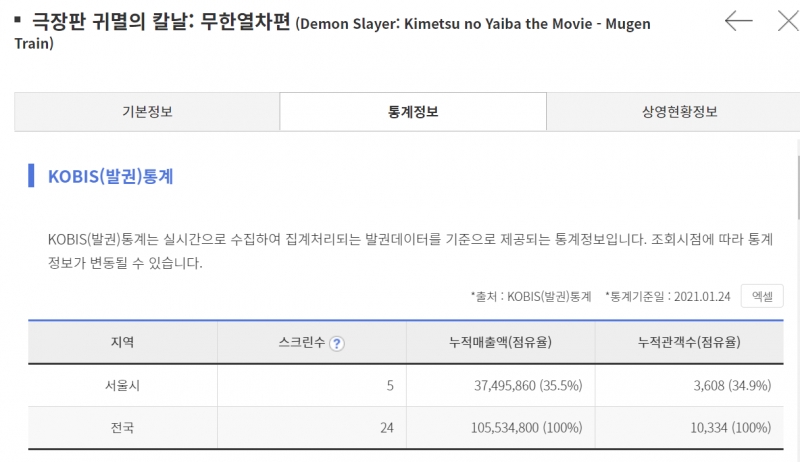Switch to the 기본정보 tab

click(147, 112)
